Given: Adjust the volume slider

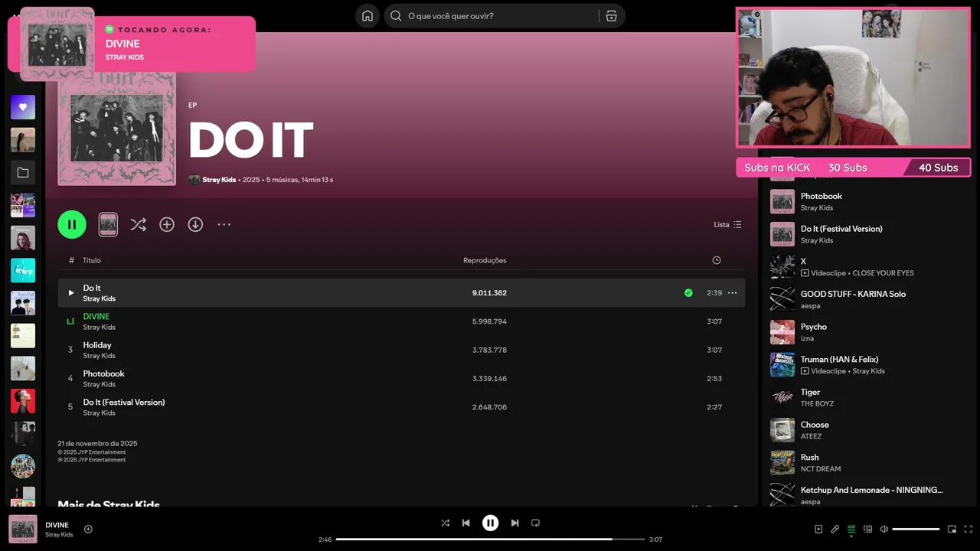Looking at the screenshot, I should [x=916, y=529].
